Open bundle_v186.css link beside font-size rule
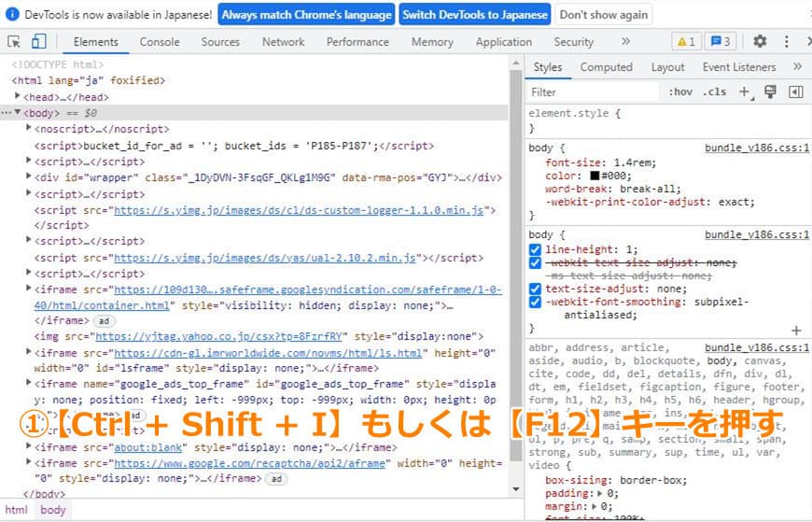 pyautogui.click(x=756, y=148)
